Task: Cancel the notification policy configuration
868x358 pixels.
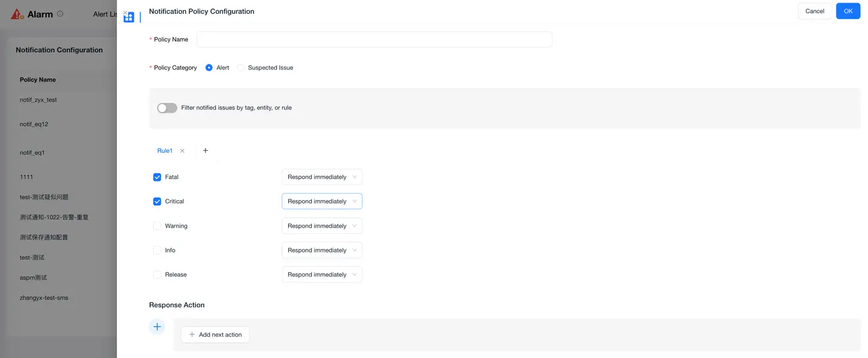Action: (x=814, y=11)
